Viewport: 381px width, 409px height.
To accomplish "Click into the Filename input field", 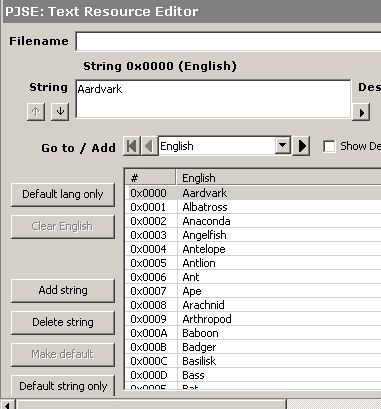I will pyautogui.click(x=228, y=42).
